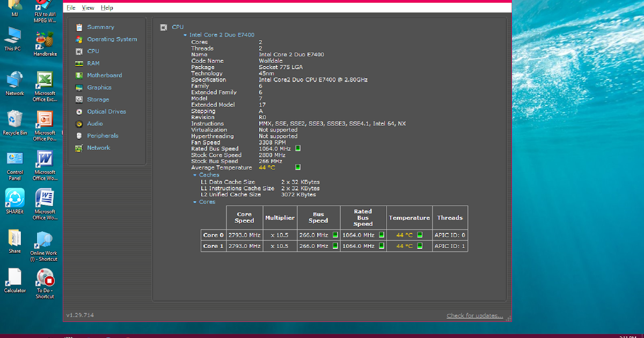The image size is (644, 338).
Task: Click the Core 1 row header cell
Action: tap(214, 246)
